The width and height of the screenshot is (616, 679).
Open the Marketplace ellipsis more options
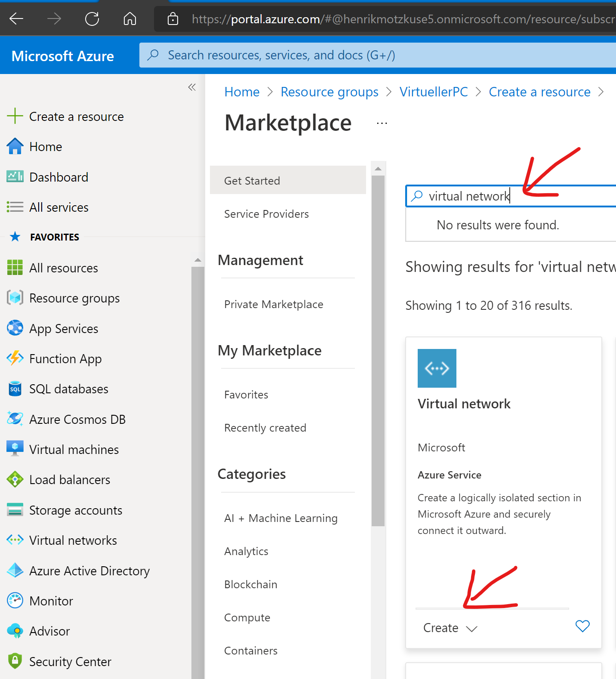(382, 123)
